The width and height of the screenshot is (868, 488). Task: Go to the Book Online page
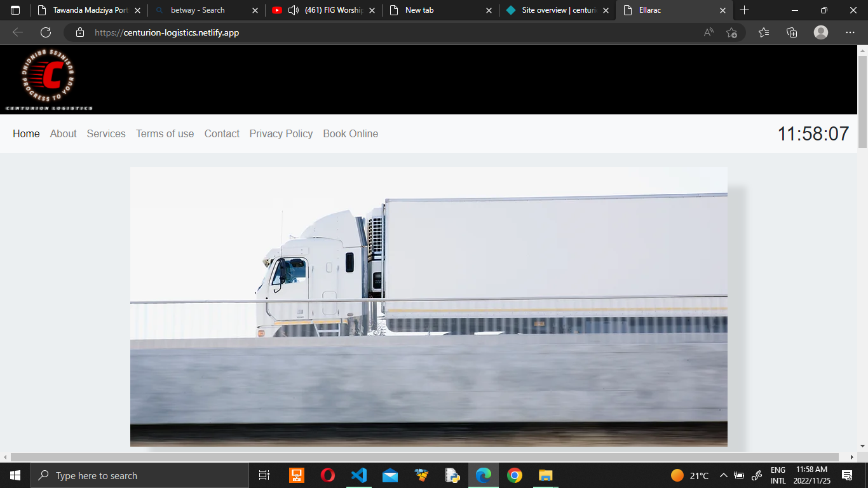350,133
